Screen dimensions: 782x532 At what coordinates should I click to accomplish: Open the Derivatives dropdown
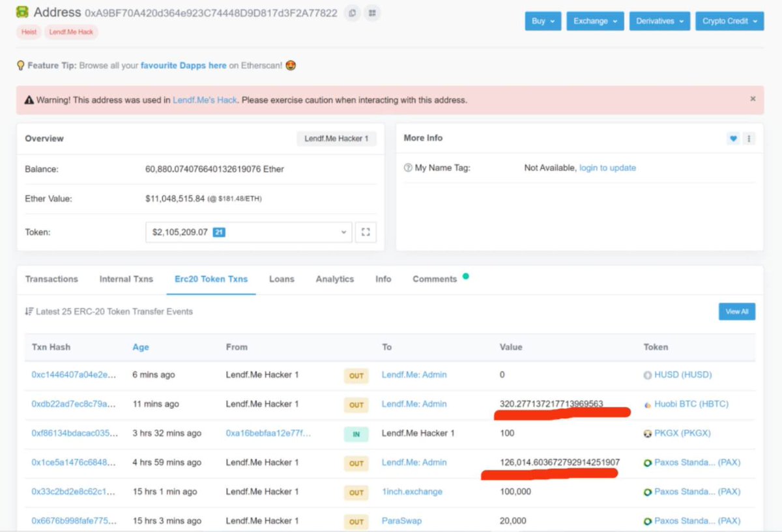click(x=659, y=21)
